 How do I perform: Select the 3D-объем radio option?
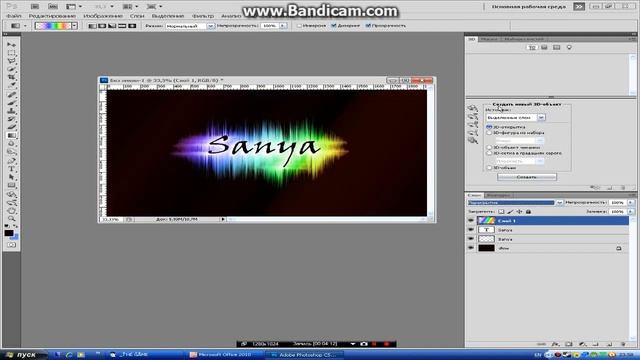tap(489, 168)
